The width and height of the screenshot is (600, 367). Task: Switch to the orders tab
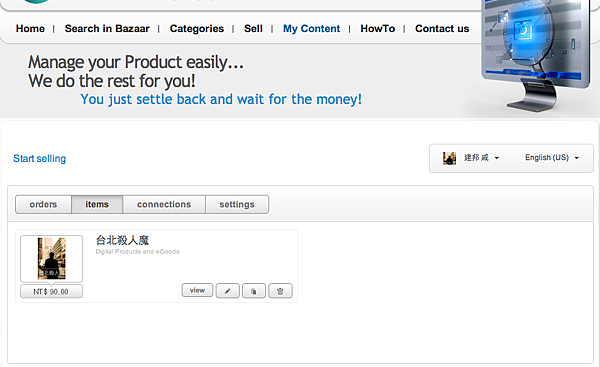43,204
